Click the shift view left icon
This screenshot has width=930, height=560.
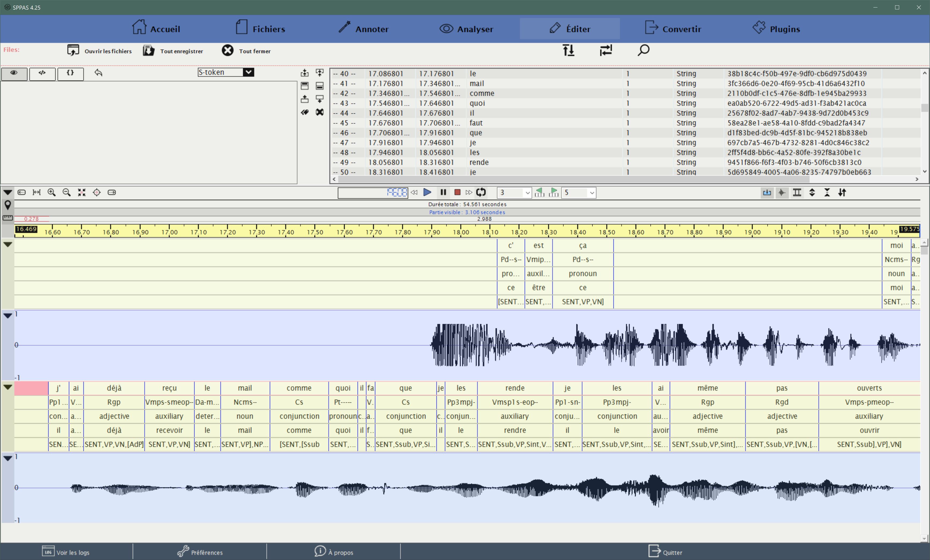pyautogui.click(x=21, y=192)
